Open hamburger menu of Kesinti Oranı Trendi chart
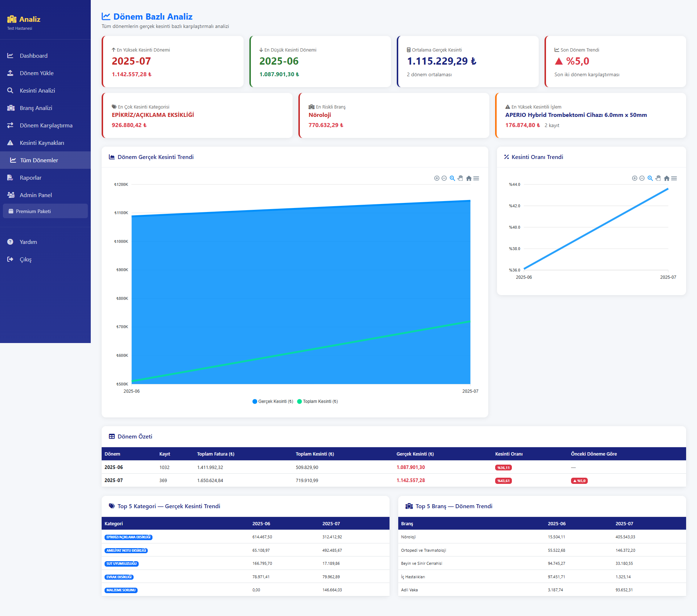The width and height of the screenshot is (697, 616). pyautogui.click(x=674, y=178)
